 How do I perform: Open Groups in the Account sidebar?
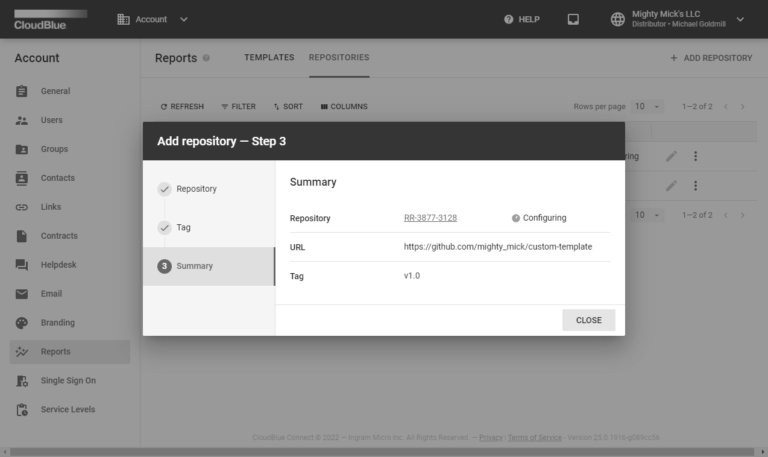click(x=70, y=149)
